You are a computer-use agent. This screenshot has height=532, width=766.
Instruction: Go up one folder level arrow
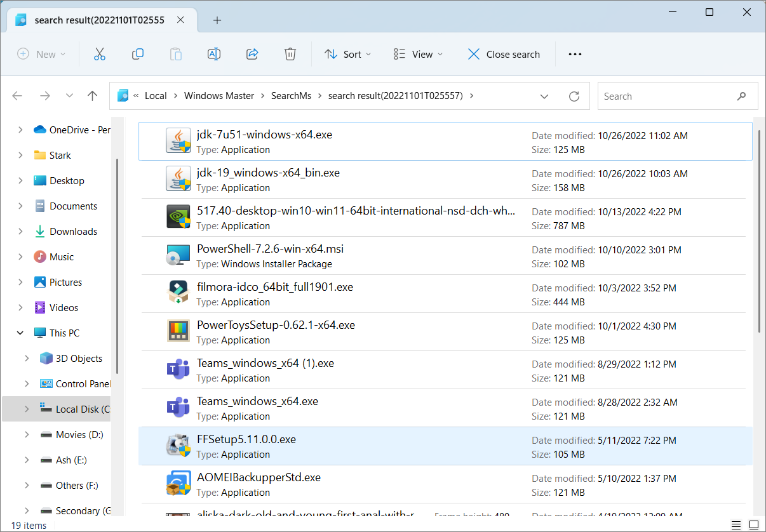pyautogui.click(x=93, y=96)
